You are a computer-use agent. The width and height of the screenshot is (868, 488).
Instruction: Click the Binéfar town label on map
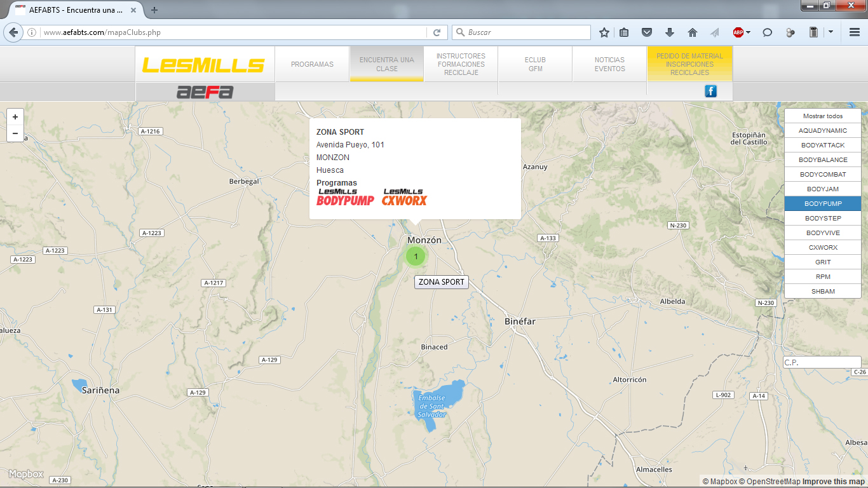coord(520,322)
